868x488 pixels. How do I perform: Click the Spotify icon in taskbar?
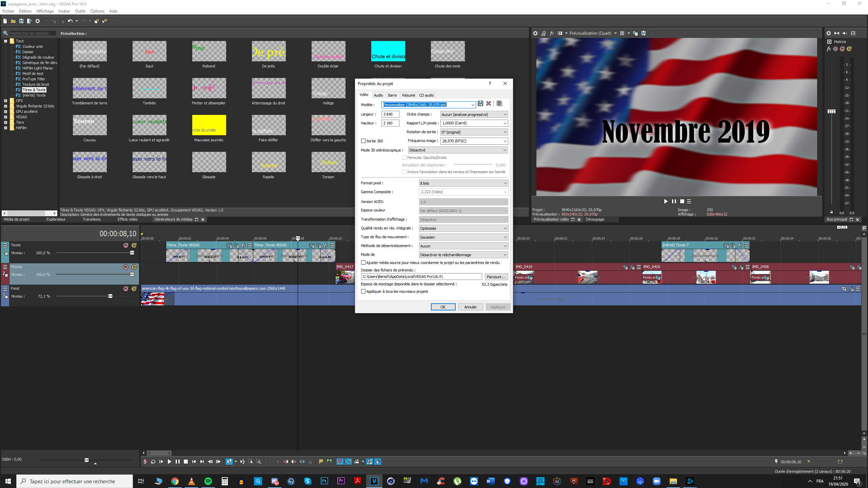point(208,481)
